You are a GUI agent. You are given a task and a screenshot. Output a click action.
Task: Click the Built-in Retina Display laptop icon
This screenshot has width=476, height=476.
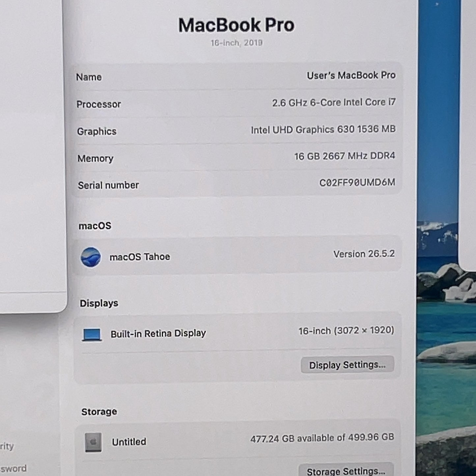pos(92,335)
